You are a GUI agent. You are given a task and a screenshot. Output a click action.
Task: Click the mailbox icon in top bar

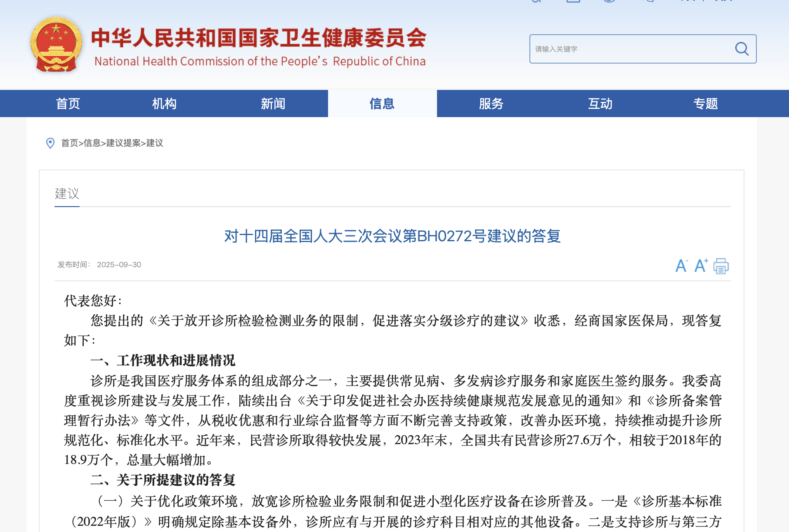click(573, 2)
